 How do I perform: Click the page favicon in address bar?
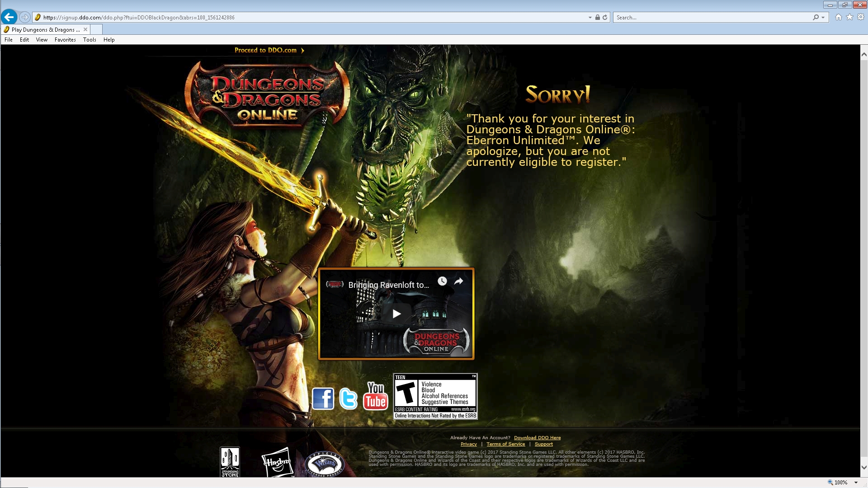coord(38,17)
